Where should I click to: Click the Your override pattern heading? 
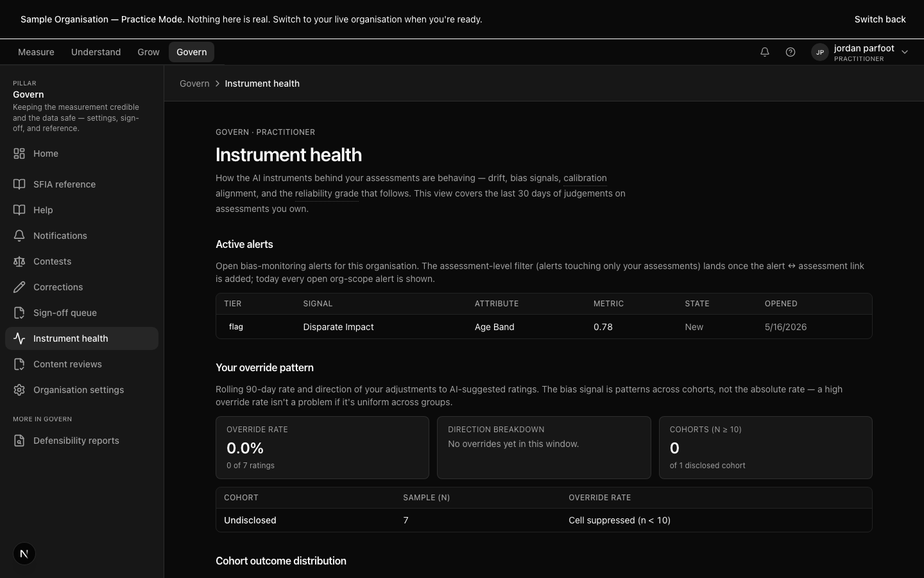coord(264,367)
